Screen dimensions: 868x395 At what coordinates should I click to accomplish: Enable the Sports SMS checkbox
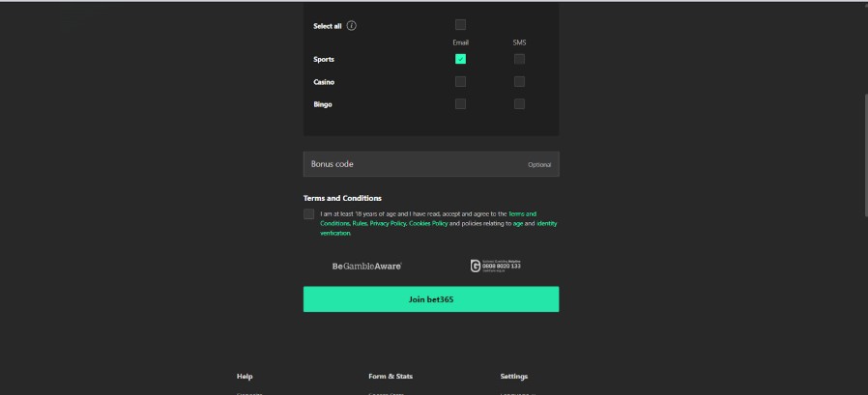click(519, 59)
